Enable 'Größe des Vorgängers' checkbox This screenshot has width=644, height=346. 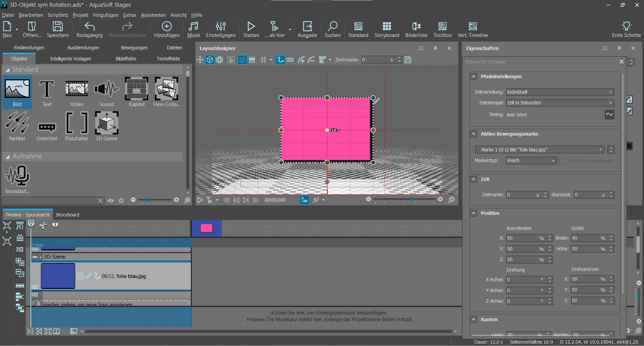[563, 161]
